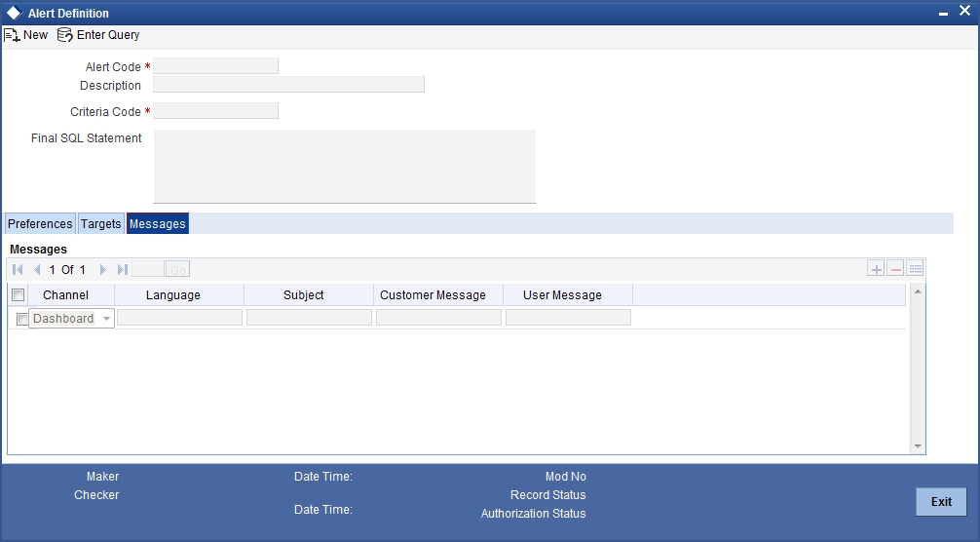Click scrollbar up arrow in Messages

click(918, 291)
